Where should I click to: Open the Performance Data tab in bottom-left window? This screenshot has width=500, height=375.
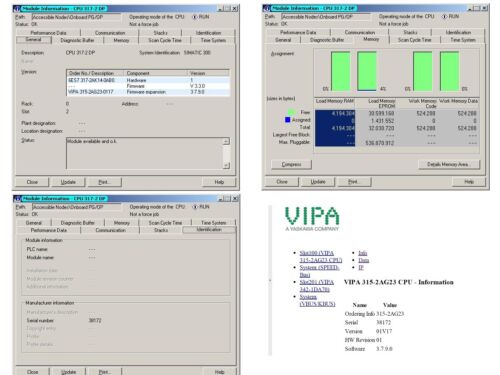(x=49, y=230)
